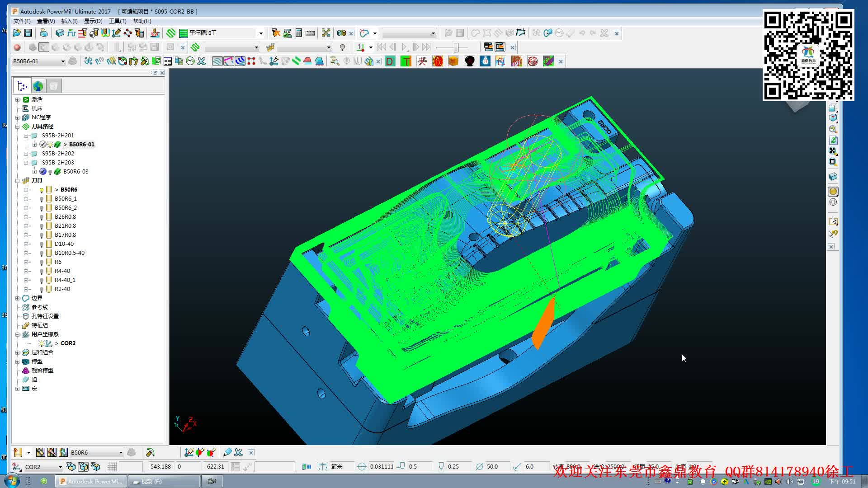Select the 残留模型 tree item

(x=42, y=371)
